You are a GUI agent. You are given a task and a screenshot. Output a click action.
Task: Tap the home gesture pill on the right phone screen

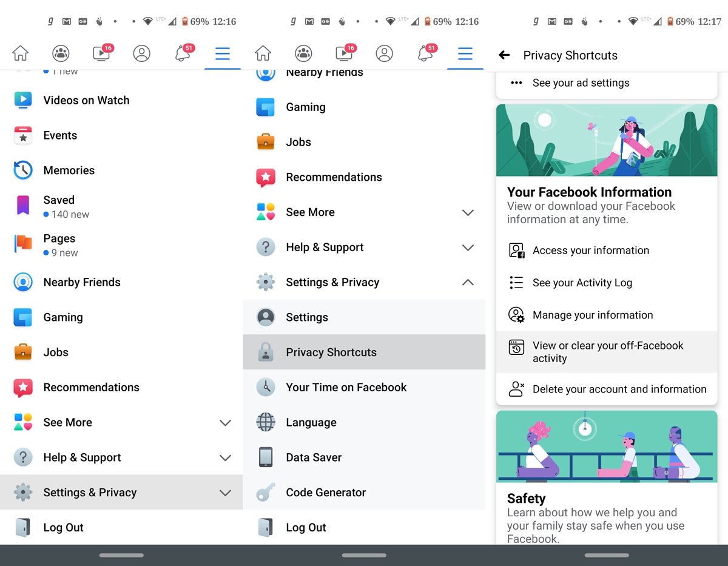[607, 555]
